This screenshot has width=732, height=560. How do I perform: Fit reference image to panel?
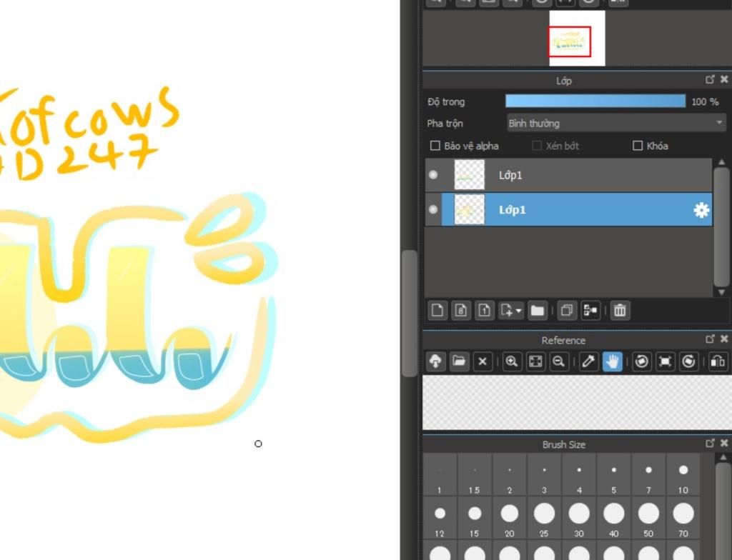(x=535, y=361)
